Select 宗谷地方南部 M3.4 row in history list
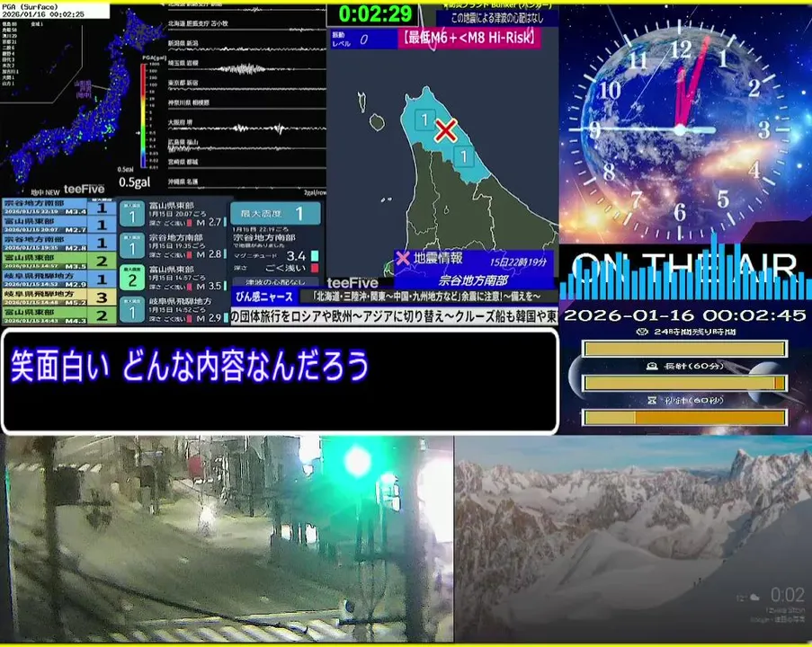 pos(59,207)
